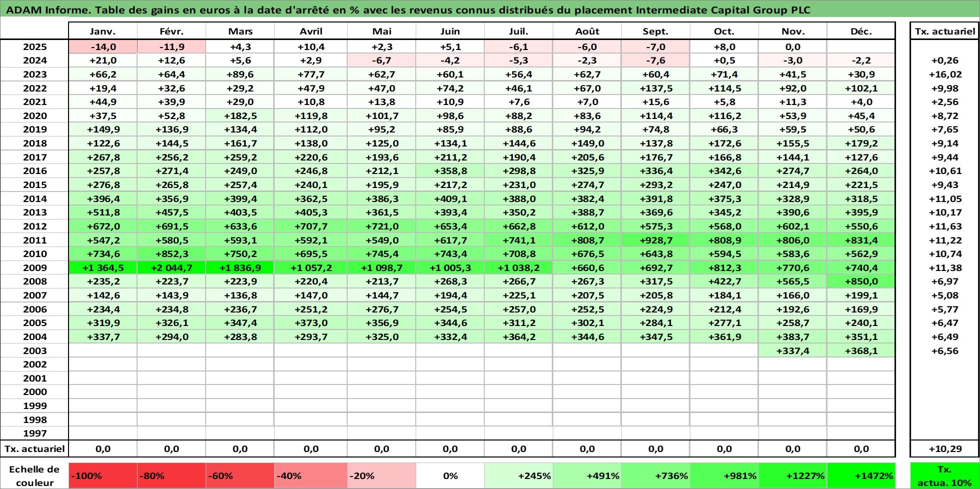This screenshot has width=980, height=489.
Task: Click the -14,0 cell for January 2025
Action: (103, 46)
